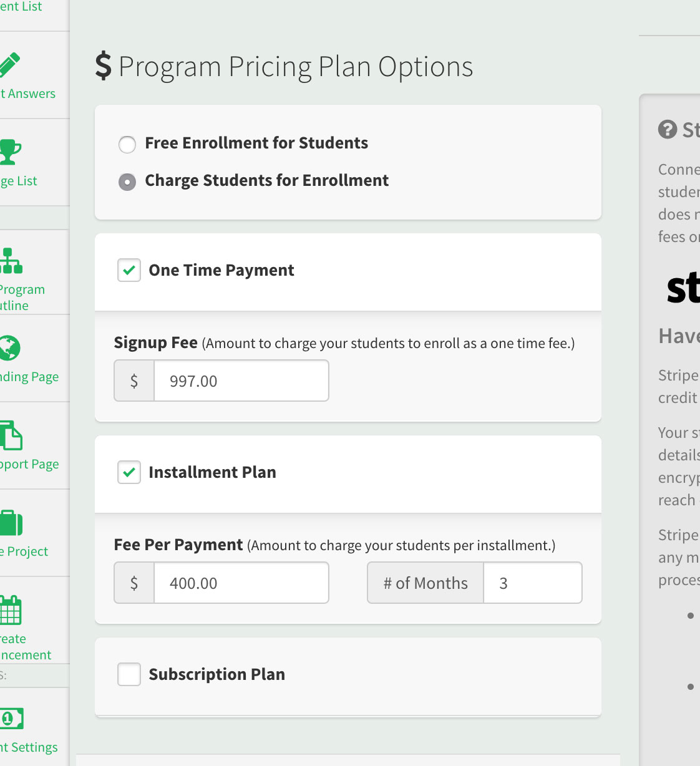Click the pencil icon above Answers
Viewport: 700px width, 766px height.
[x=10, y=65]
